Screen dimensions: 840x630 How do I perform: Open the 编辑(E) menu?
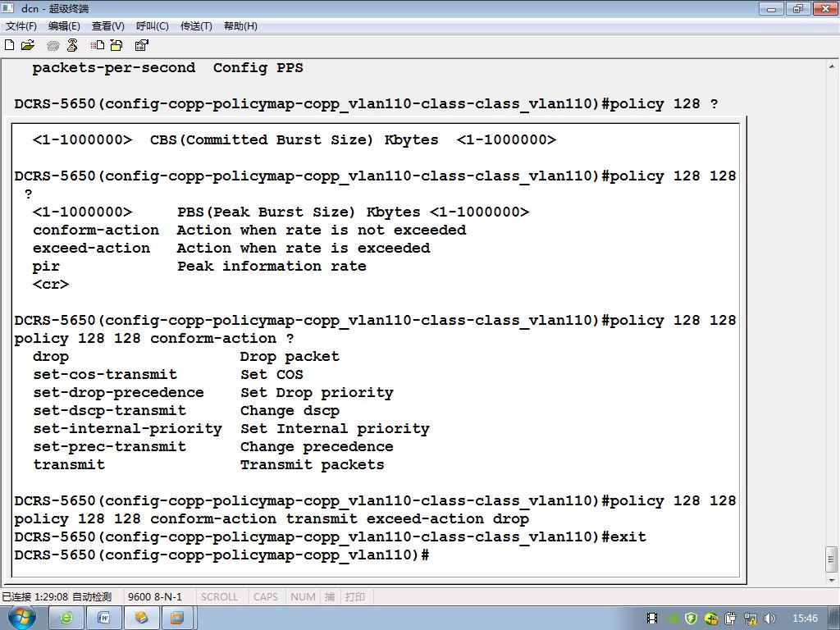(64, 25)
